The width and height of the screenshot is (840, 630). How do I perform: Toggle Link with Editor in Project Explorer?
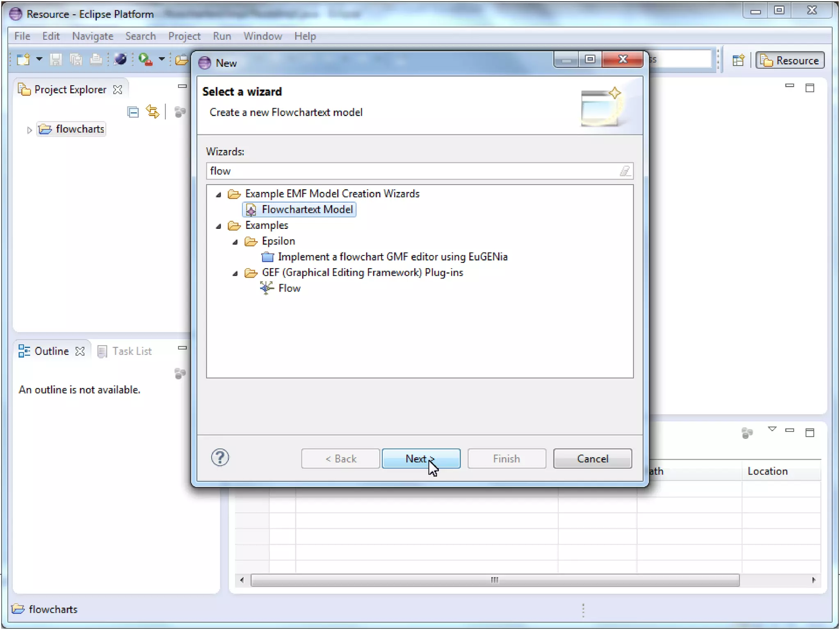[x=153, y=112]
